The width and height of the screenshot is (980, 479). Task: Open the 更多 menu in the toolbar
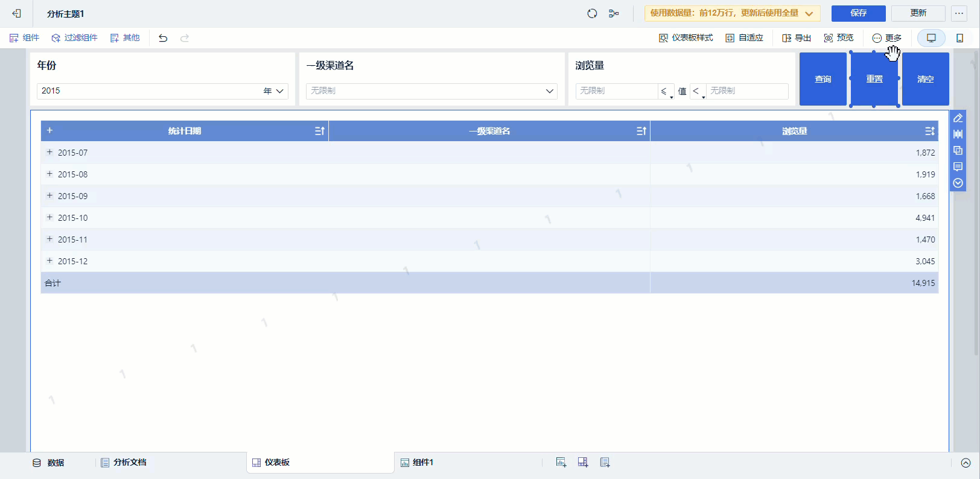click(x=887, y=38)
